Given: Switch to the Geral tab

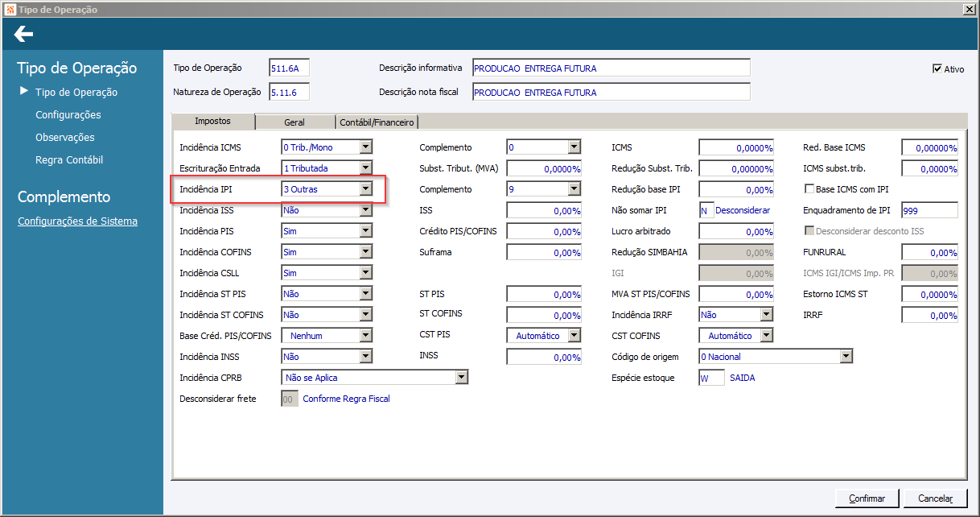Looking at the screenshot, I should tap(294, 122).
